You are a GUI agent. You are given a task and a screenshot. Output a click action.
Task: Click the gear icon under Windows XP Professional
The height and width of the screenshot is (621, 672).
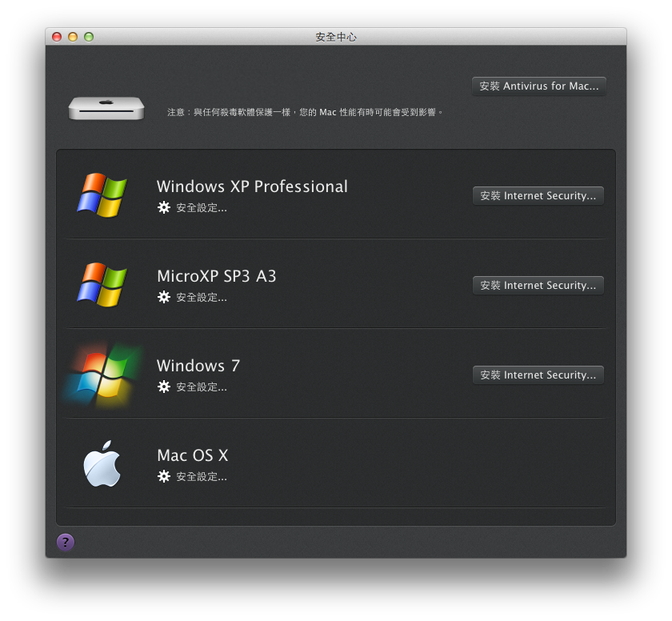click(x=164, y=207)
